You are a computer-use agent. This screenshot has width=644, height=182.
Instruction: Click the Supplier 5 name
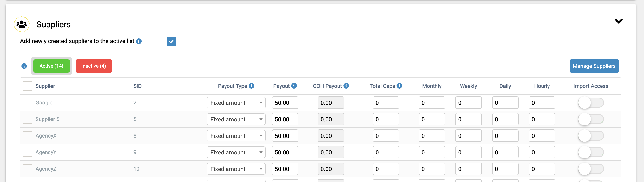(47, 119)
